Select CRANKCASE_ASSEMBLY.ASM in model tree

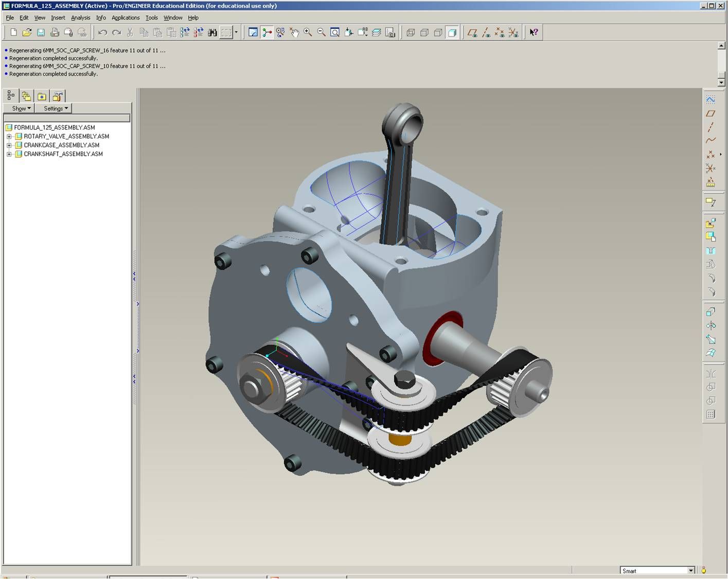click(61, 146)
